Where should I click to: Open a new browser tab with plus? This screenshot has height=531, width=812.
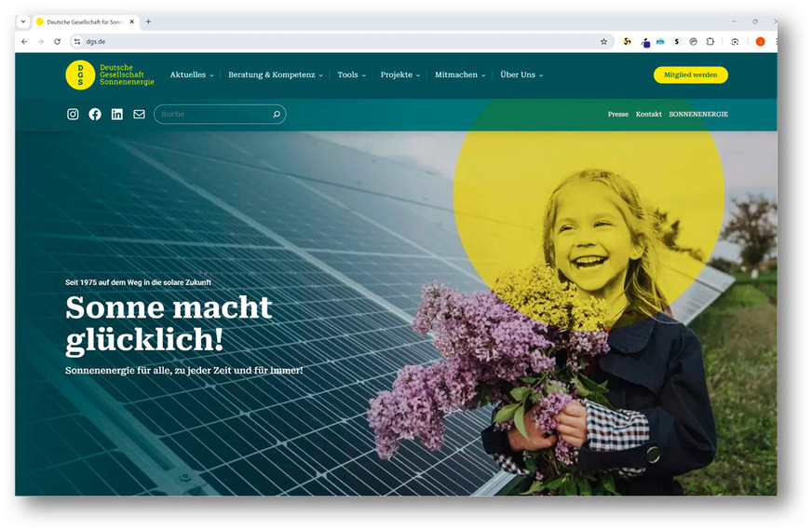click(x=148, y=21)
